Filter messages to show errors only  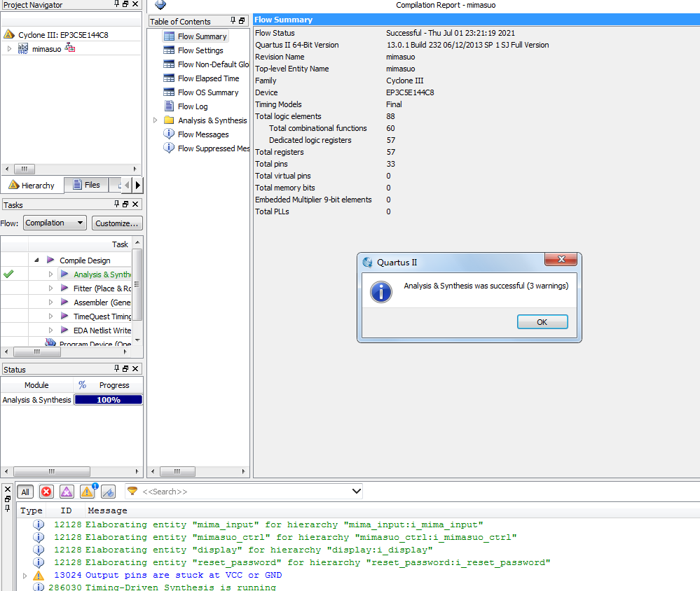point(46,492)
